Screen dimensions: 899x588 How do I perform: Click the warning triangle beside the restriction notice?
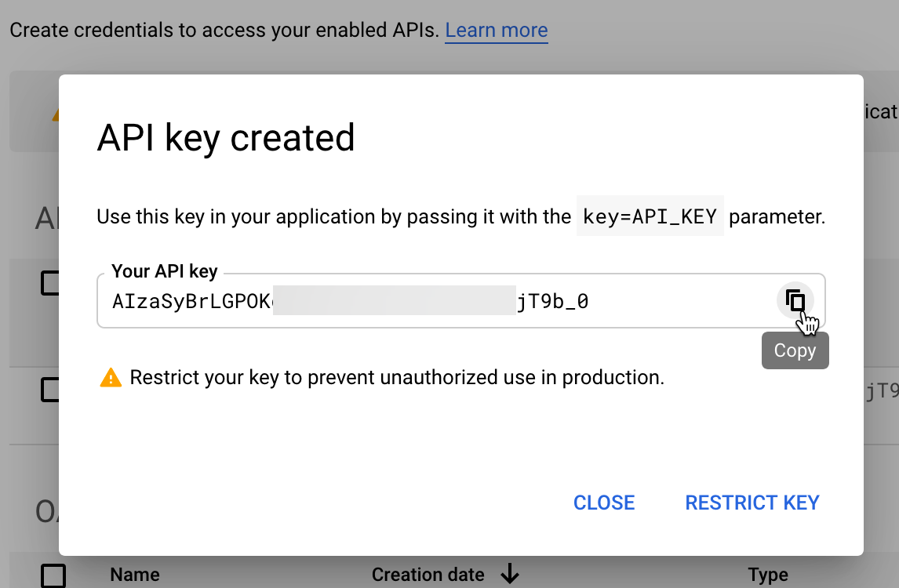point(111,377)
